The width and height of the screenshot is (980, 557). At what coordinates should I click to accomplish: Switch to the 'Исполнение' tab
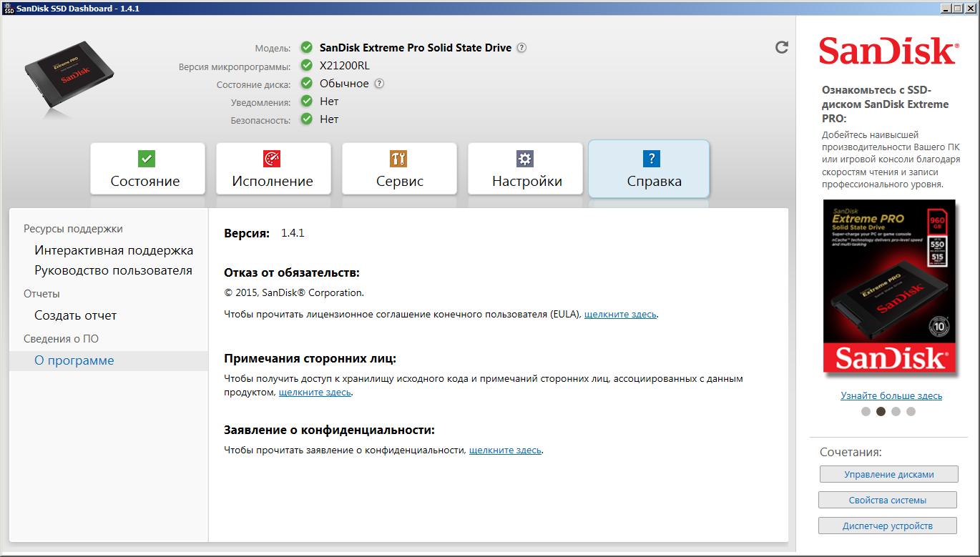[273, 169]
